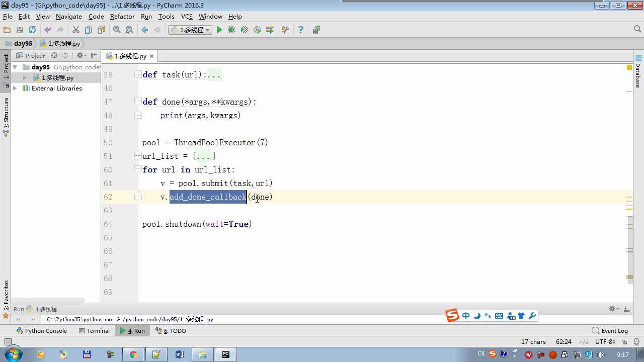Click day95 in the breadcrumb bar

(x=19, y=44)
